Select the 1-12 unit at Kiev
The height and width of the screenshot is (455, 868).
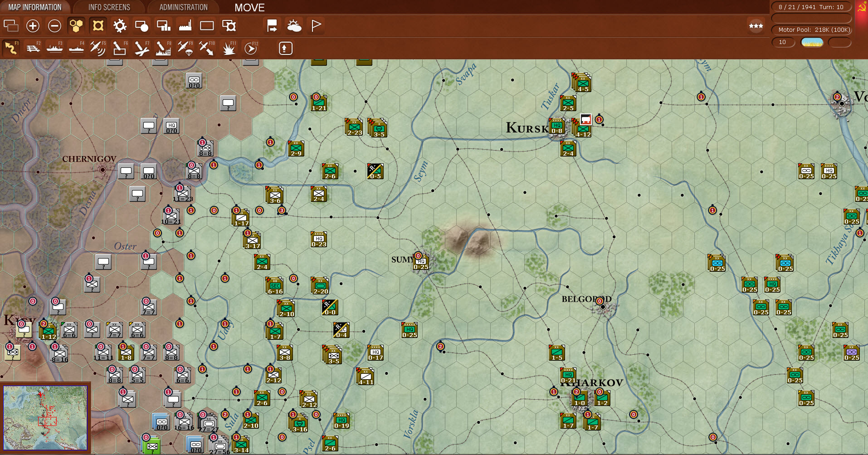tap(49, 331)
